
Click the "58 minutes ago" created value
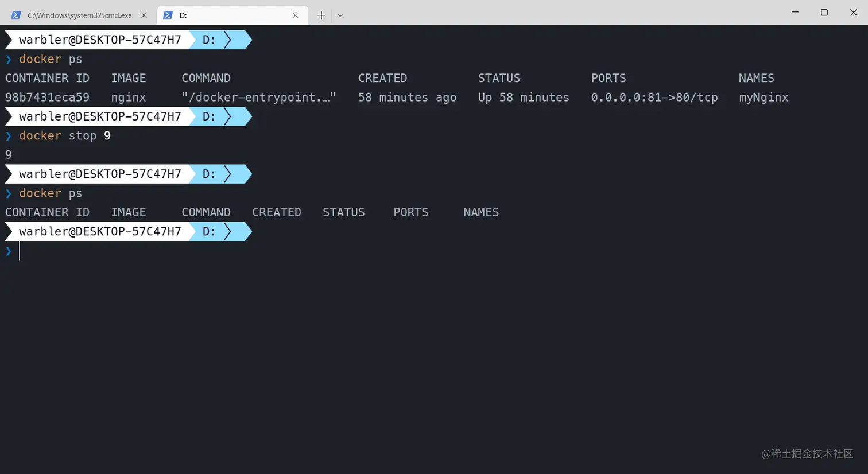[x=407, y=98]
